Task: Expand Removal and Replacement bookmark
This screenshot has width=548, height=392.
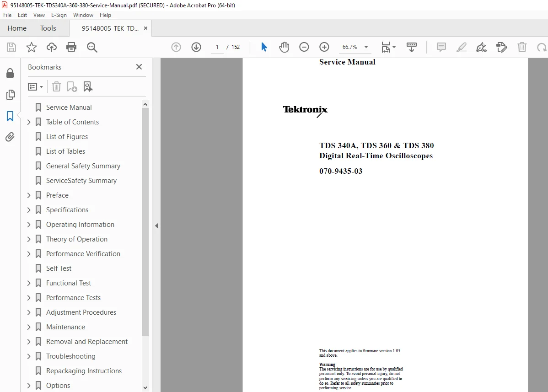Action: tap(29, 342)
